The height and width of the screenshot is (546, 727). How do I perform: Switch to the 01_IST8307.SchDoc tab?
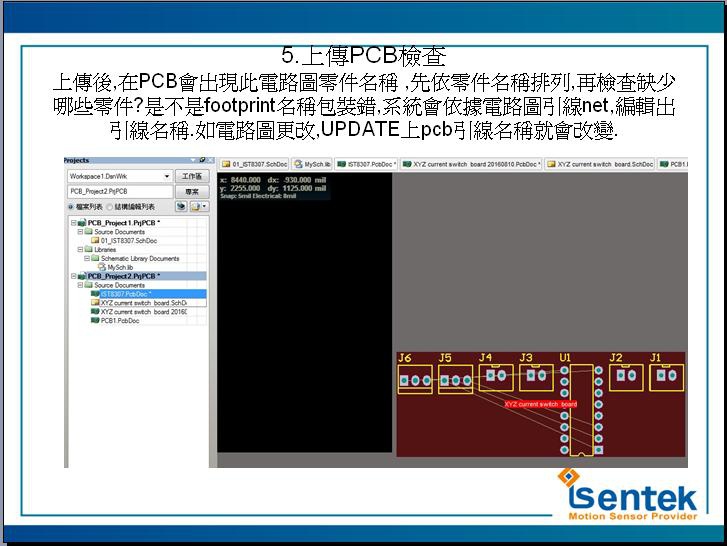[255, 164]
